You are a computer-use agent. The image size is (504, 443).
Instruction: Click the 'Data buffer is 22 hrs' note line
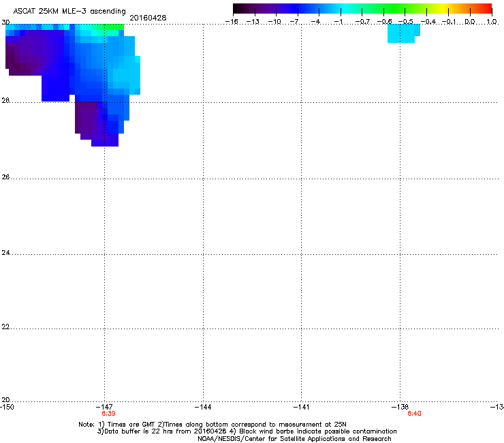247,431
